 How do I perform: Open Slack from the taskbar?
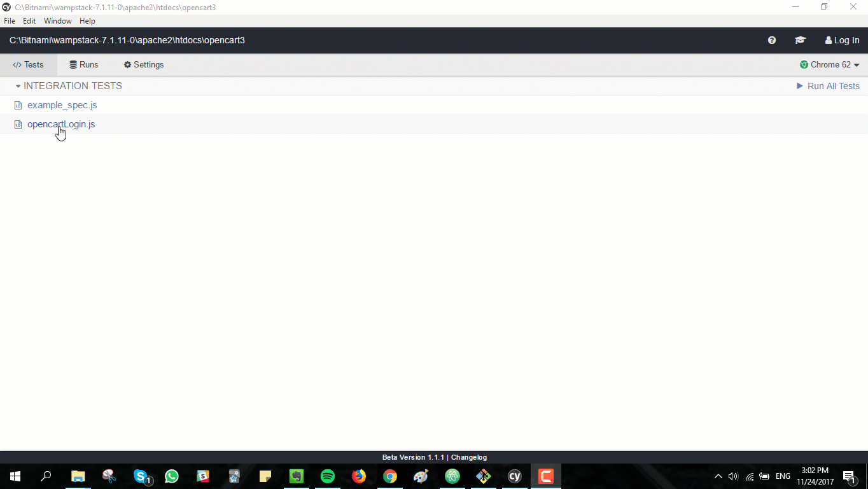point(203,476)
